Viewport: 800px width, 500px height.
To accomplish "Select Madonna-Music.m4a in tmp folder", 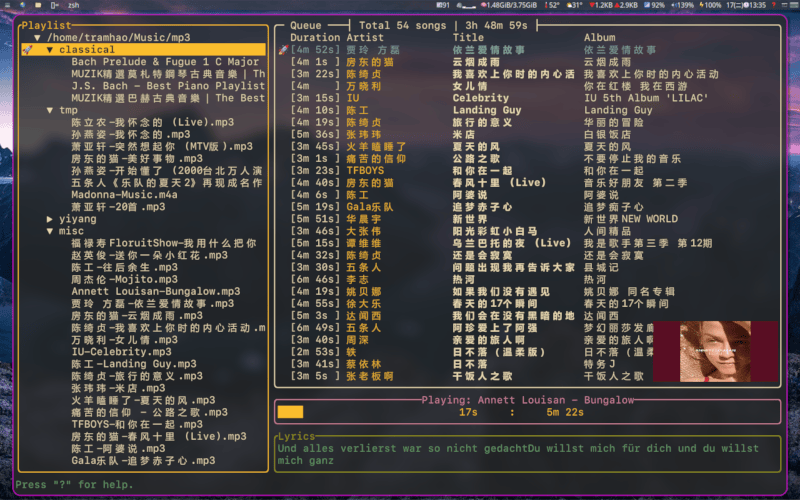I will pyautogui.click(x=124, y=195).
